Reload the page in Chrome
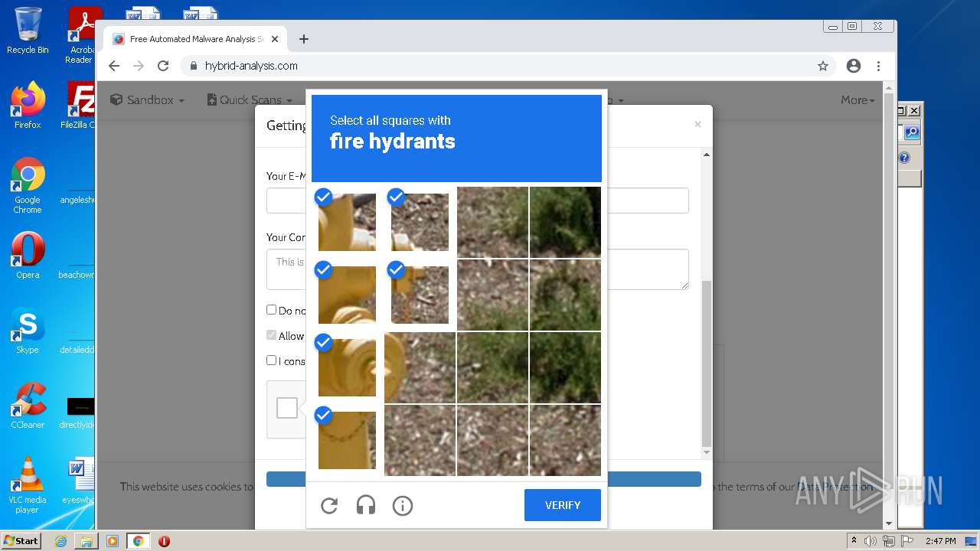 click(163, 66)
